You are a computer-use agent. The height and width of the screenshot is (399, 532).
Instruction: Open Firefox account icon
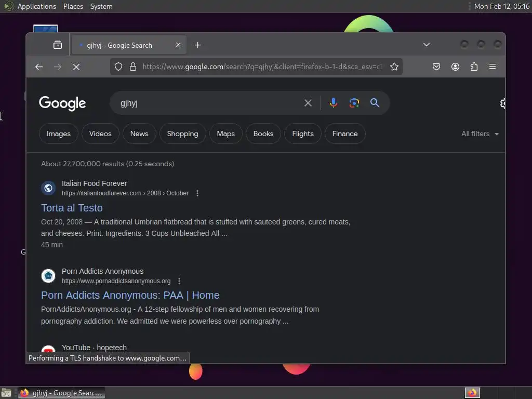point(455,66)
